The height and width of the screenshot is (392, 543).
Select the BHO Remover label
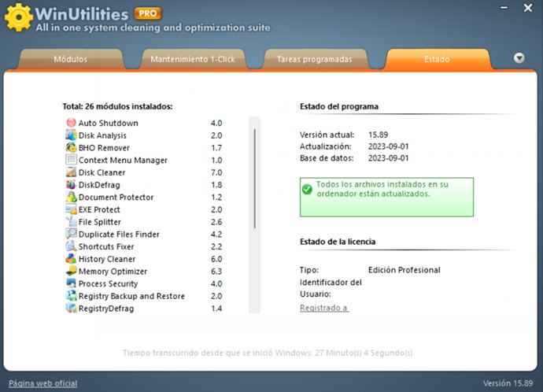(104, 148)
